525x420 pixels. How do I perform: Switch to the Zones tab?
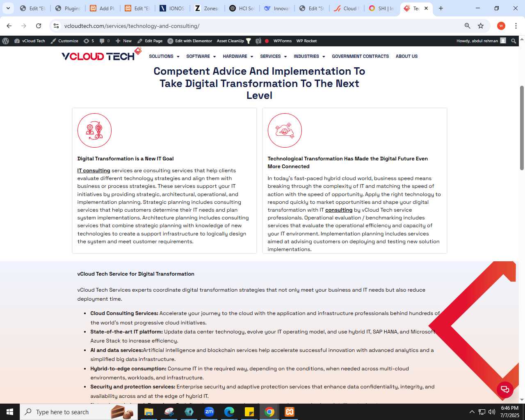click(x=208, y=8)
